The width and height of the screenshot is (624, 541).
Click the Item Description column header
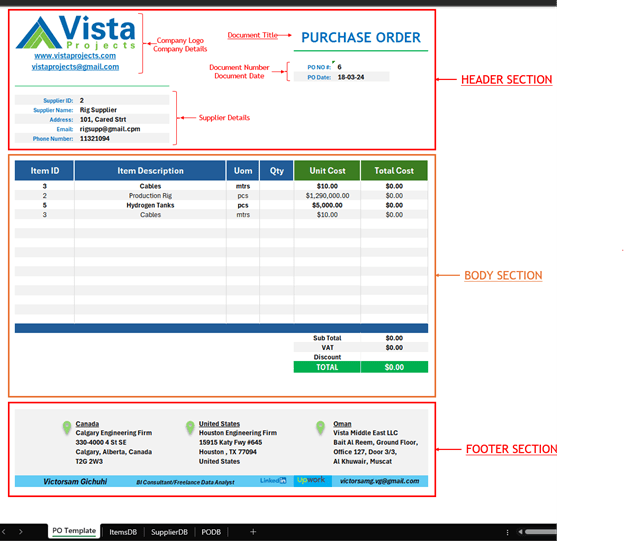pyautogui.click(x=150, y=171)
